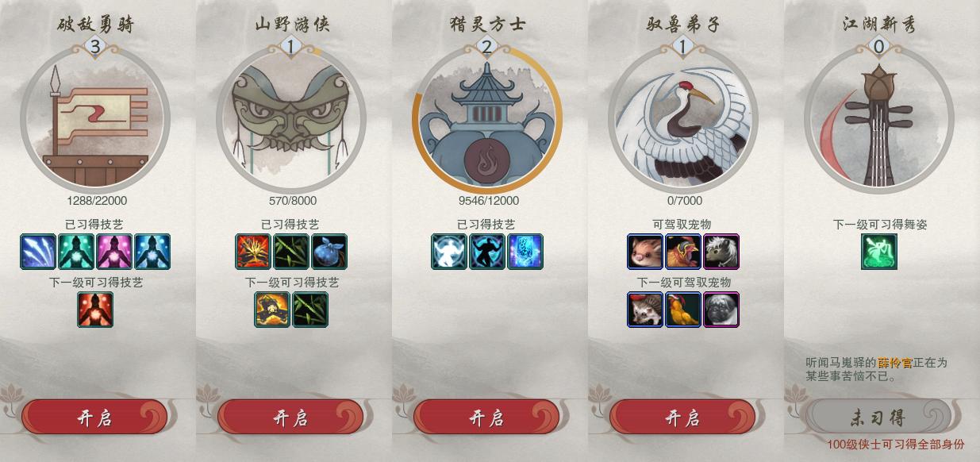Select the magenta meditating figure skill icon

pos(114,251)
